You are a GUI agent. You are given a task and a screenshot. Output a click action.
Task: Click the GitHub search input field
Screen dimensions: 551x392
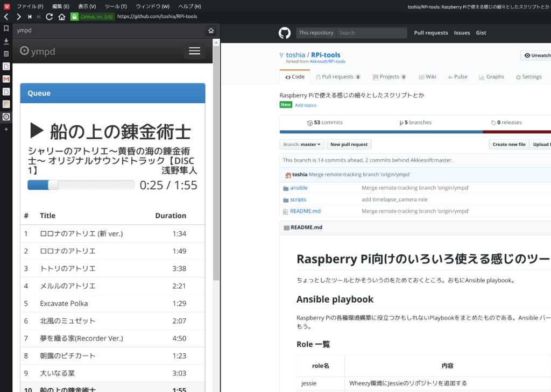pos(372,33)
